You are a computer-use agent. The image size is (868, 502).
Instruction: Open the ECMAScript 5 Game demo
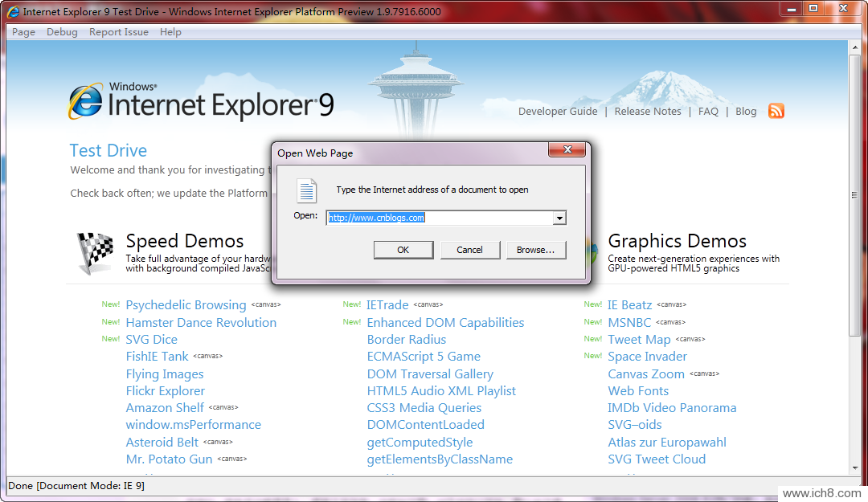[x=424, y=357]
